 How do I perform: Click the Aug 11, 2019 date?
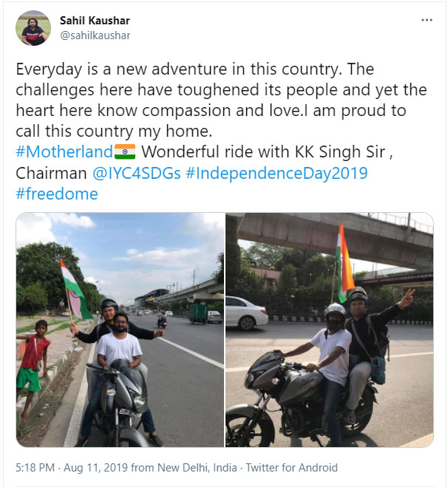pyautogui.click(x=95, y=468)
